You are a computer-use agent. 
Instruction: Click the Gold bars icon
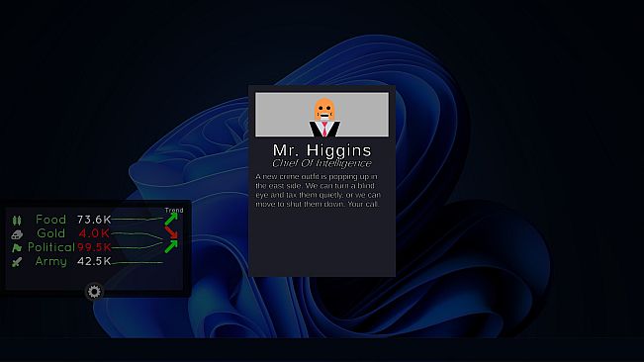17,234
